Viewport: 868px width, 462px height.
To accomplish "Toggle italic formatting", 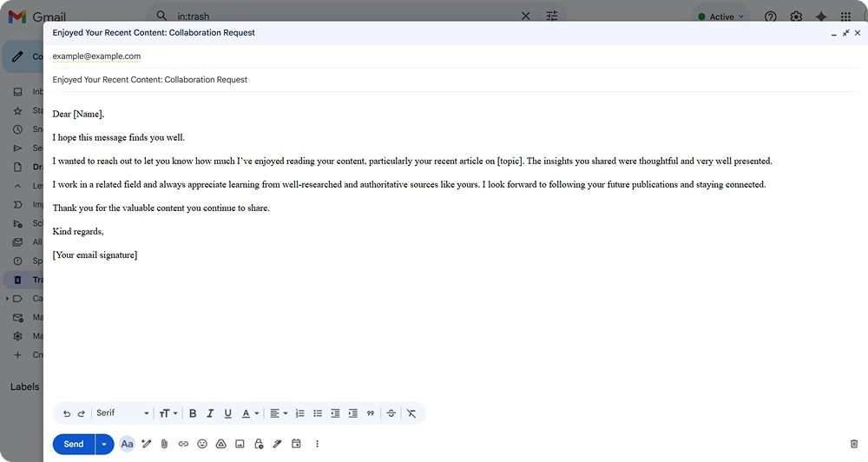I will point(210,413).
